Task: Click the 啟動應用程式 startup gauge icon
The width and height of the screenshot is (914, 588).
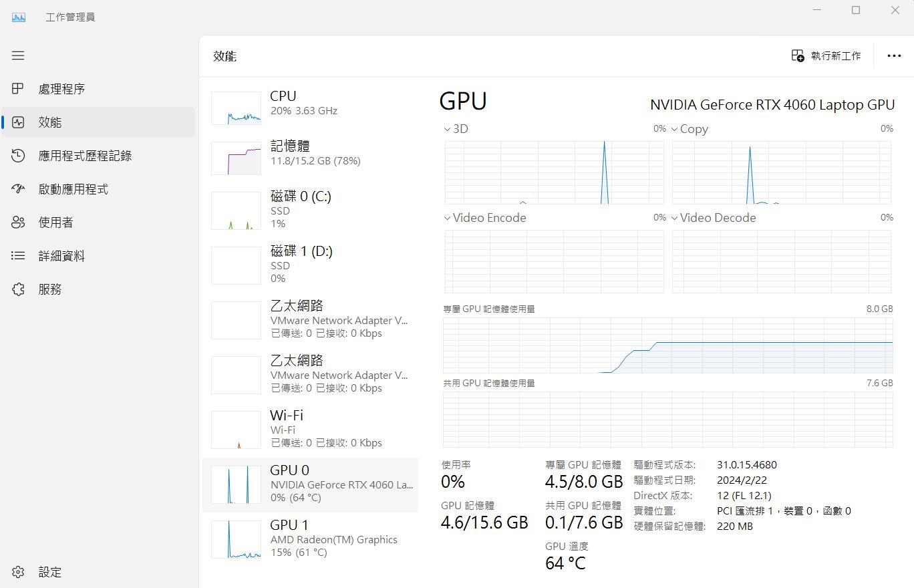Action: coord(18,189)
